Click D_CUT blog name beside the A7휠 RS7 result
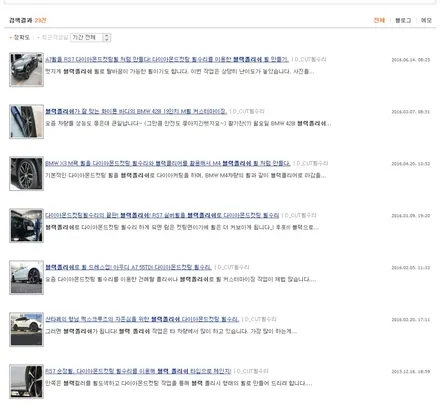Viewport: 440px width, 409px height. (310, 59)
